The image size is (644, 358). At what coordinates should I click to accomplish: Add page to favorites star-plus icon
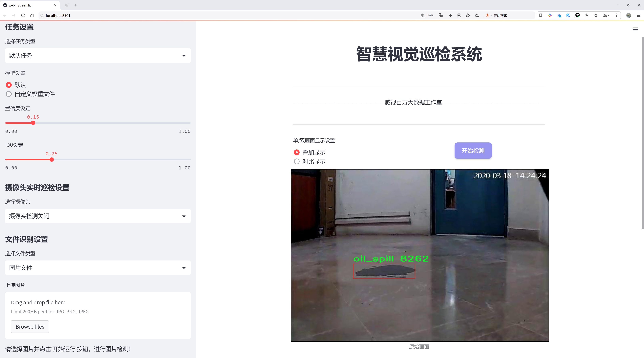click(x=477, y=16)
